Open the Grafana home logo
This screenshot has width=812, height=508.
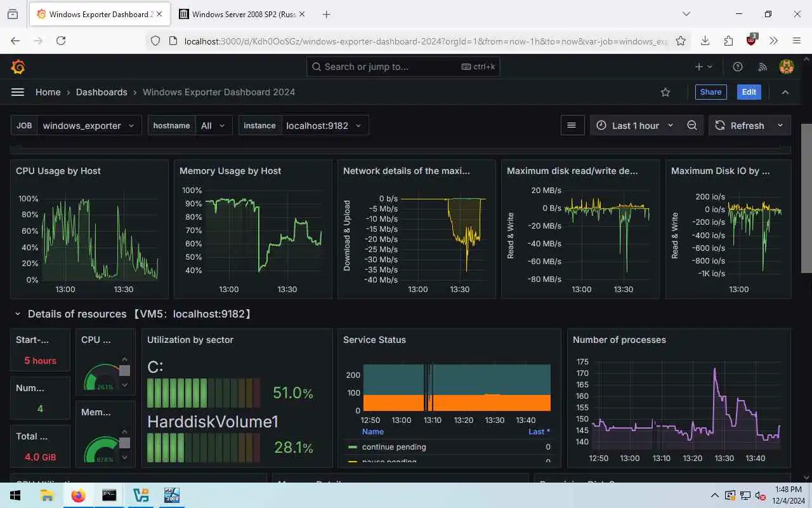[18, 67]
